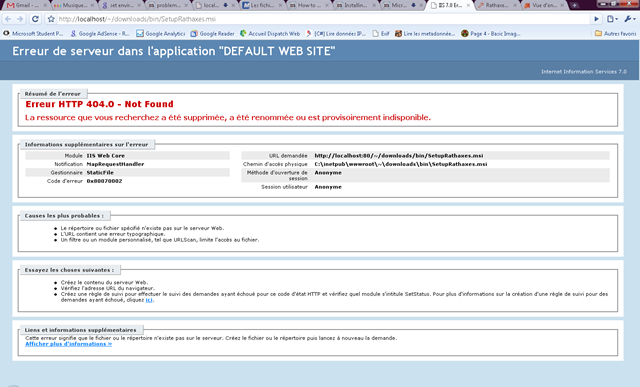Click the URL demandée value http://localhost:80
The image size is (640, 387).
pyautogui.click(x=398, y=156)
